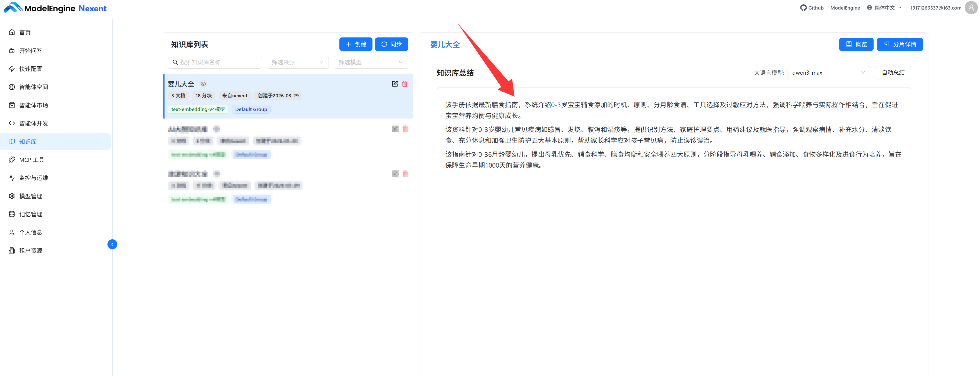The width and height of the screenshot is (980, 376).
Task: Toggle the eye icon next to 婴儿大全
Action: [204, 84]
